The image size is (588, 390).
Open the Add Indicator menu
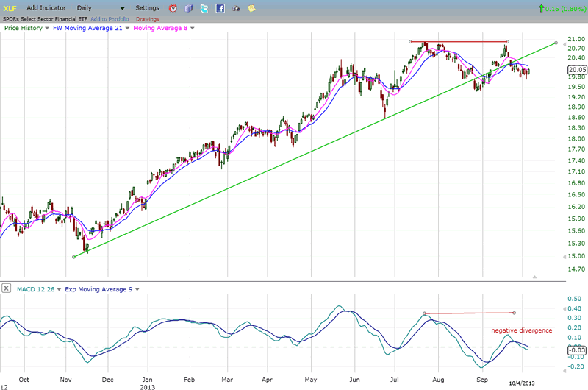(x=47, y=8)
